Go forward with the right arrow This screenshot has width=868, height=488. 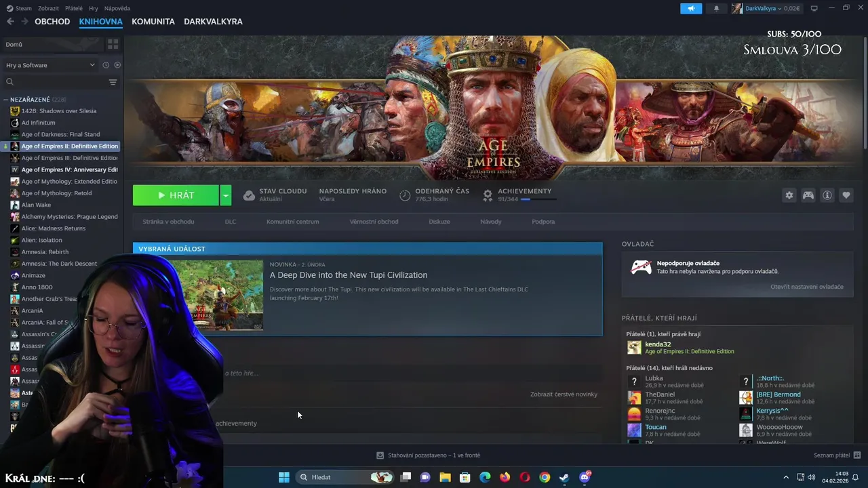click(x=24, y=22)
